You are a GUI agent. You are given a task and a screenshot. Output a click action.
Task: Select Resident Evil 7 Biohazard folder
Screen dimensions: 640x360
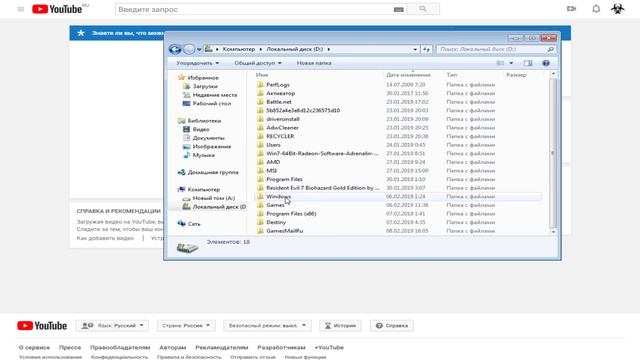[322, 188]
